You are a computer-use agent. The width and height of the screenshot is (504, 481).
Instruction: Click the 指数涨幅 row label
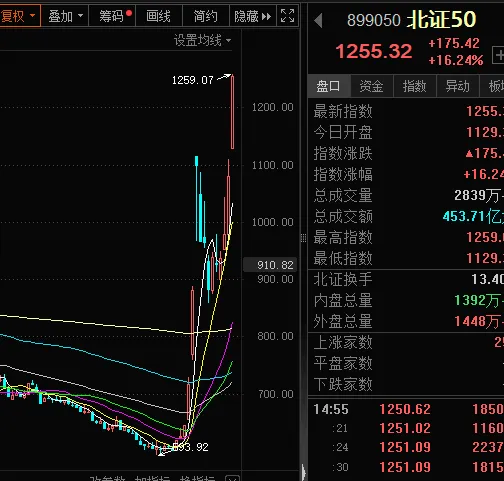point(343,174)
